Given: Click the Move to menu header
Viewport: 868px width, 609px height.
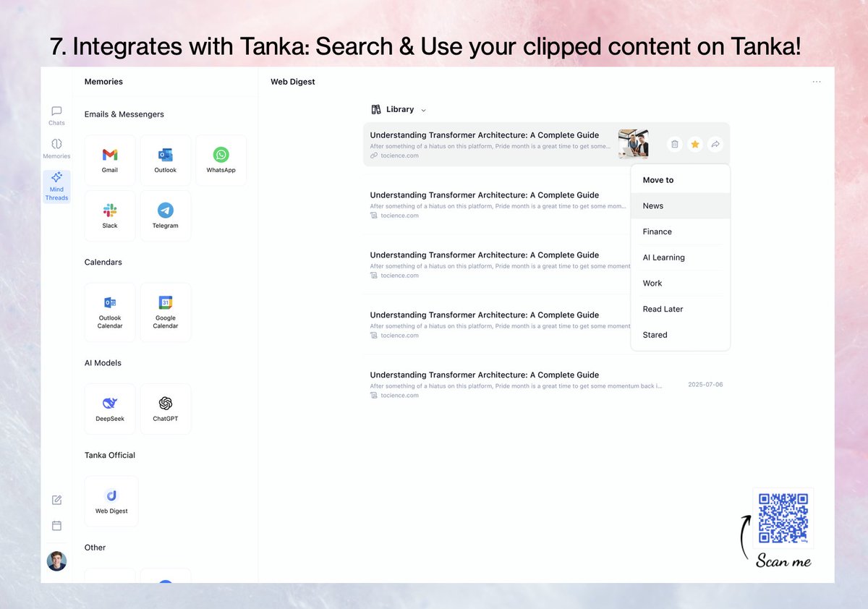Looking at the screenshot, I should tap(658, 180).
